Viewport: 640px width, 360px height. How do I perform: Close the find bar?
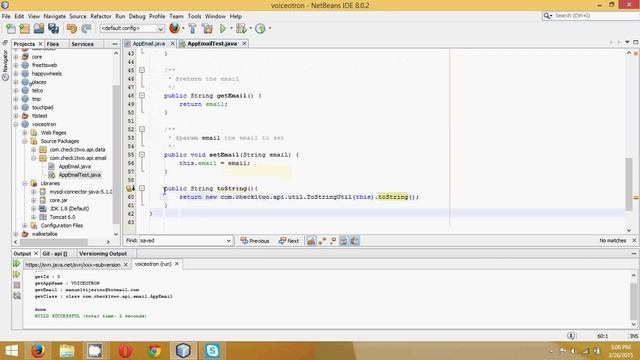point(634,240)
